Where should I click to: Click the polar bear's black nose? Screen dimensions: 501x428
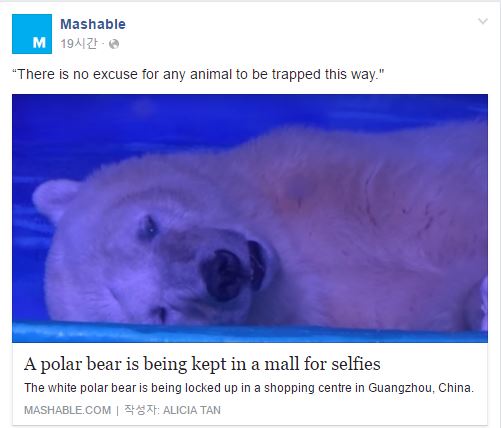pyautogui.click(x=222, y=275)
